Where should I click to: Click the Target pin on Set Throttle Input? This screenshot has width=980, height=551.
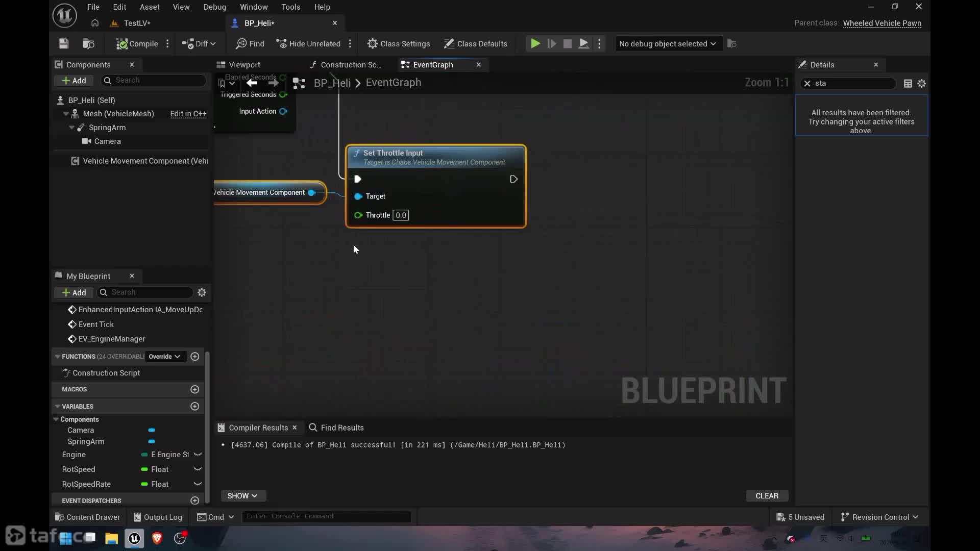tap(358, 196)
